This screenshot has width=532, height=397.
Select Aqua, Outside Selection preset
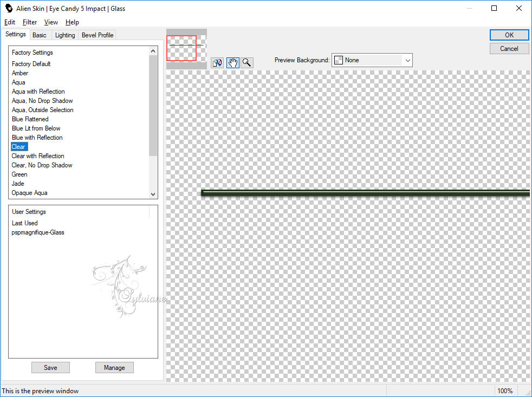coord(42,109)
